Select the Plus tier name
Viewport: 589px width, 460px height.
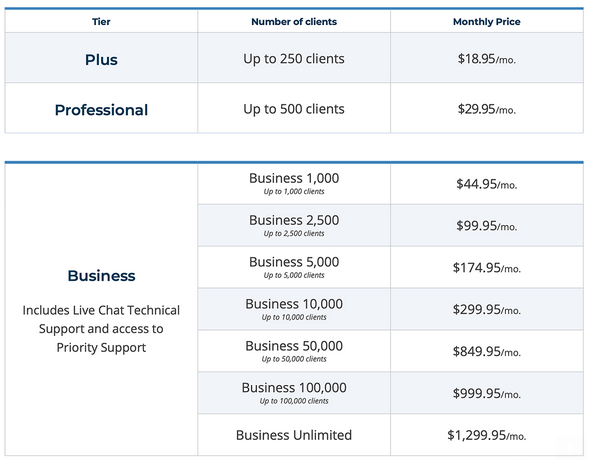point(101,59)
